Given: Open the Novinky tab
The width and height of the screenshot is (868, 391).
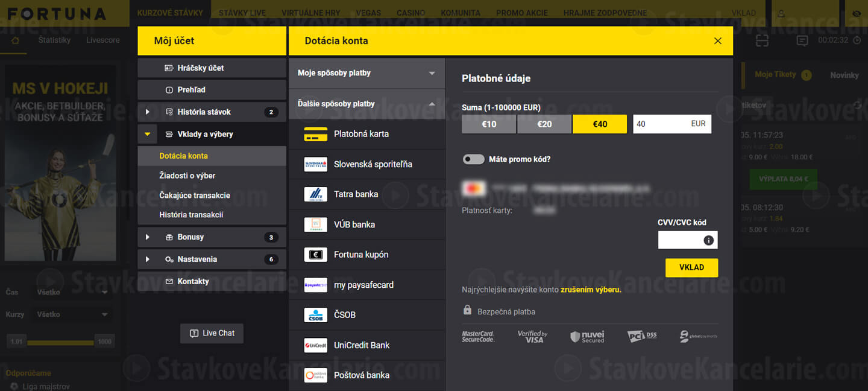Looking at the screenshot, I should (844, 75).
